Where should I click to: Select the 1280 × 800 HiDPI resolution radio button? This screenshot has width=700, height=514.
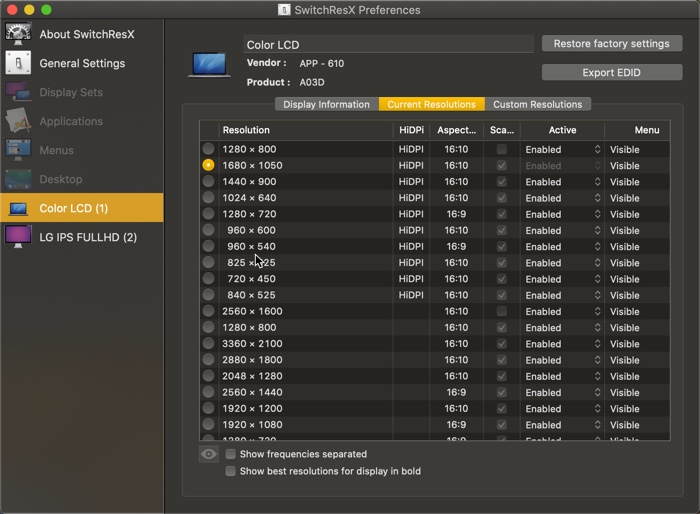208,149
